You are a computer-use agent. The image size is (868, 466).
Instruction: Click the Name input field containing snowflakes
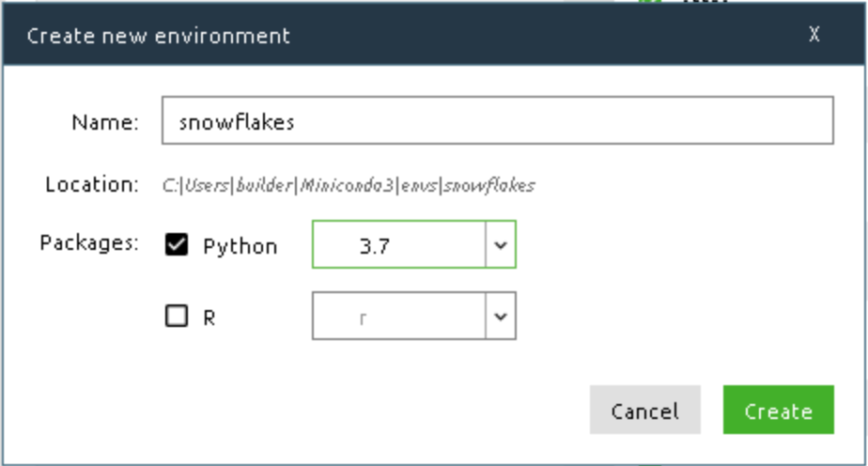pyautogui.click(x=497, y=121)
